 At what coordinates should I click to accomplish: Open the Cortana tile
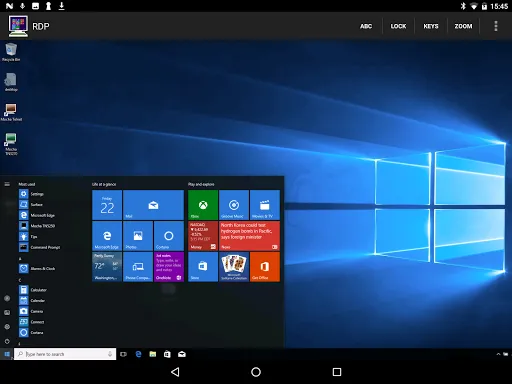169,236
